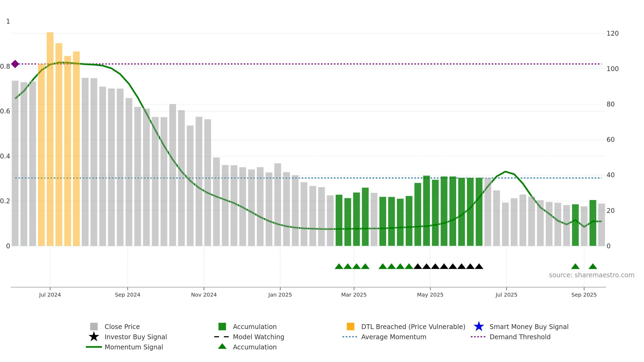Click the Mar 2025 axis label
The height and width of the screenshot is (362, 644).
[354, 295]
